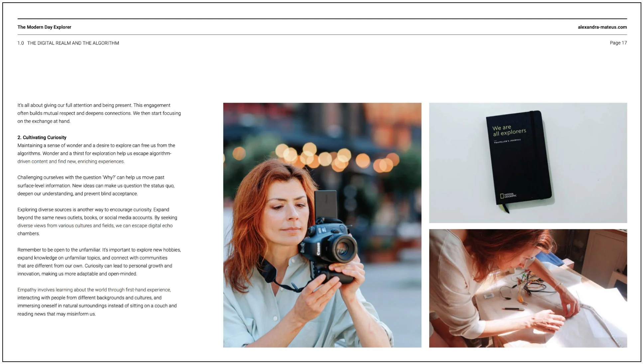Click the opening paragraph 'It's all about giving'
This screenshot has height=364, width=643.
[x=99, y=113]
